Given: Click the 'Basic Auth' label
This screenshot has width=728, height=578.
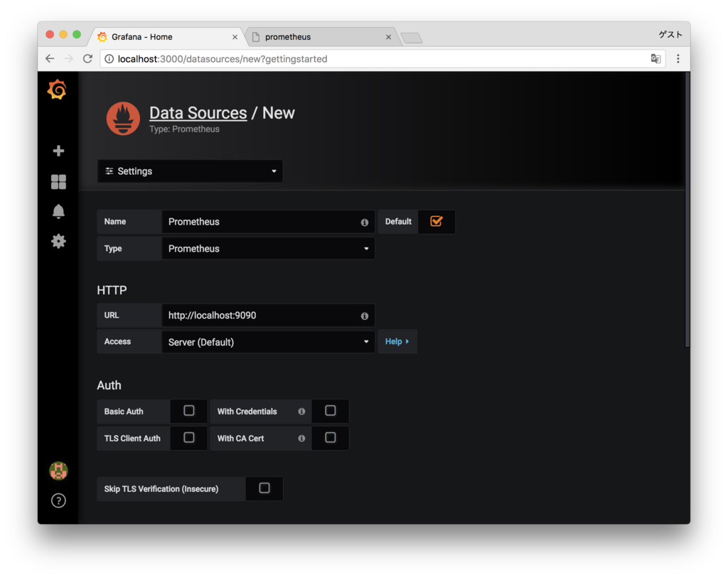Looking at the screenshot, I should click(124, 412).
